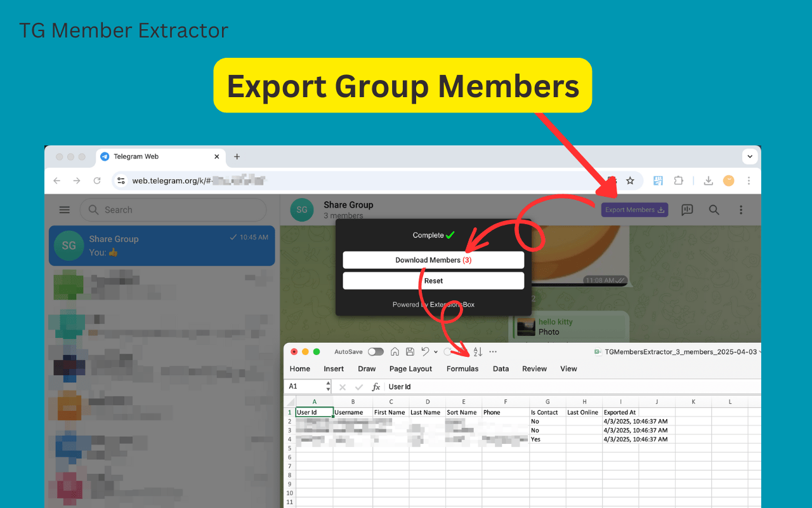The image size is (812, 508).
Task: Click the Yes cell in Is Contact column
Action: point(547,439)
